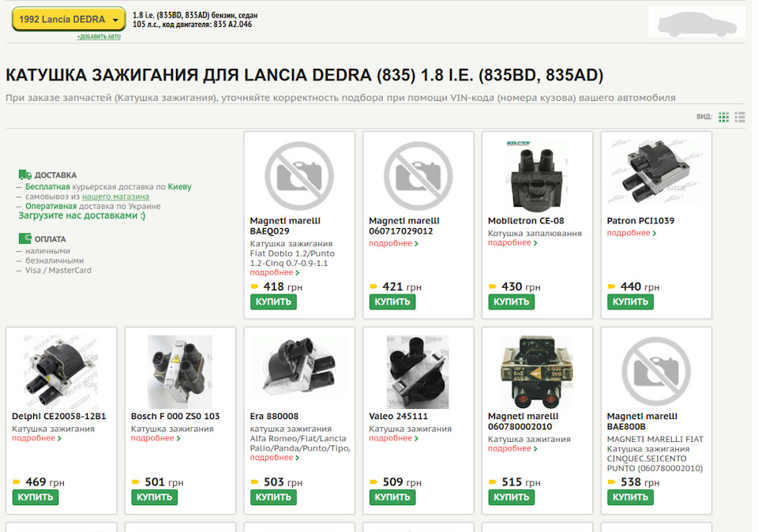Open the Era 880008 title

[x=274, y=416]
